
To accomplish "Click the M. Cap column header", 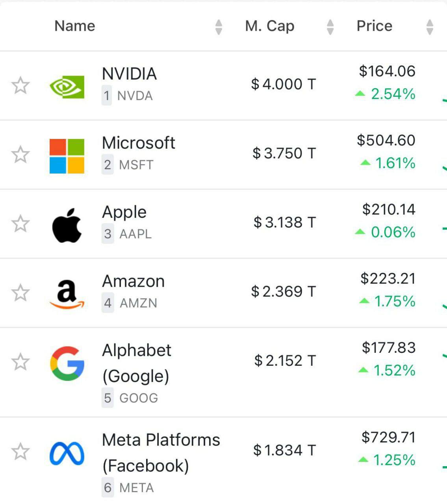I will [269, 26].
